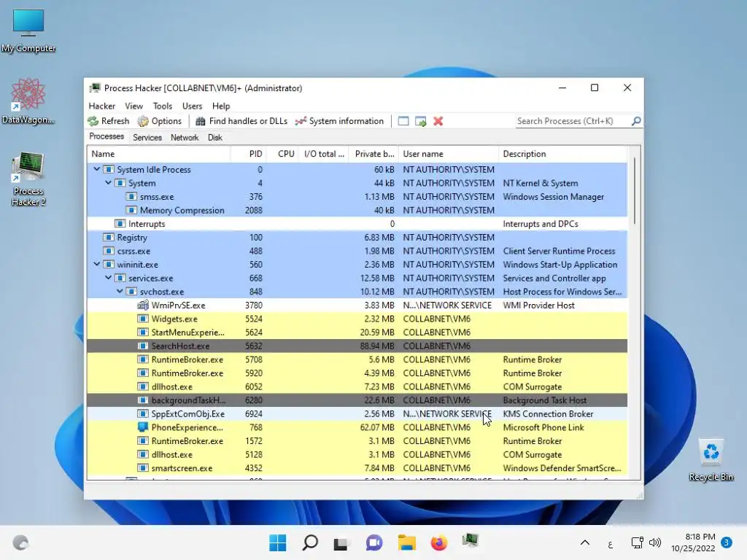Switch to the Network tab
This screenshot has height=560, width=747.
pos(185,137)
